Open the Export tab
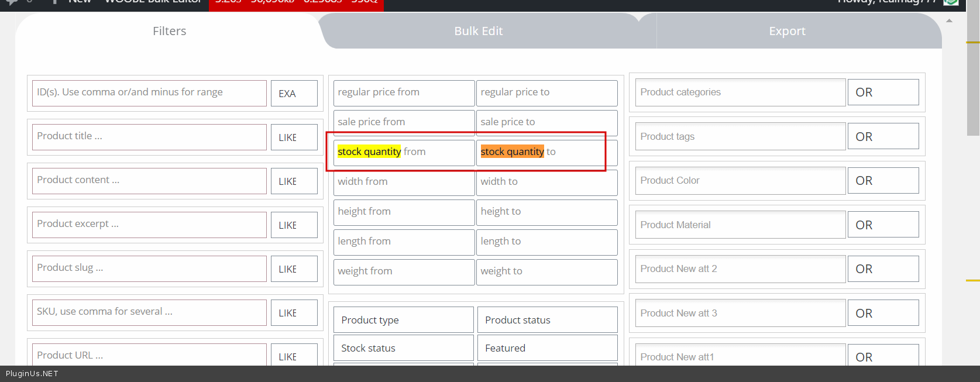Screen dimensions: 980x382 pyautogui.click(x=786, y=31)
